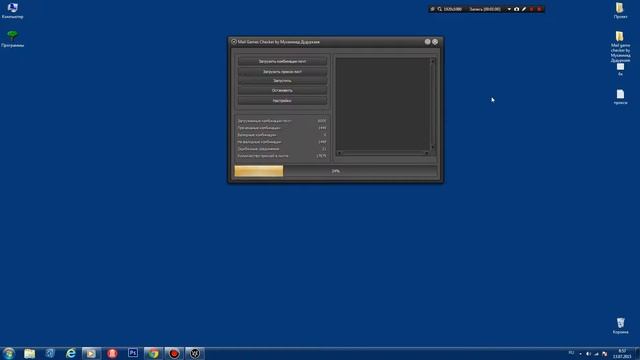The height and width of the screenshot is (360, 640).
Task: Click the last red button on the recorder toolbar
Action: point(539,9)
